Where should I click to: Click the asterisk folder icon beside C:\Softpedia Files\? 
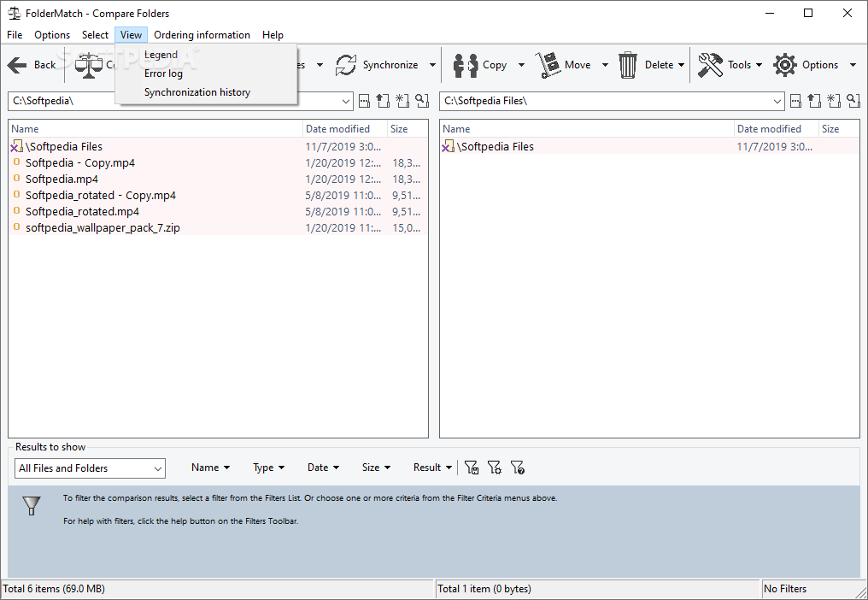834,101
